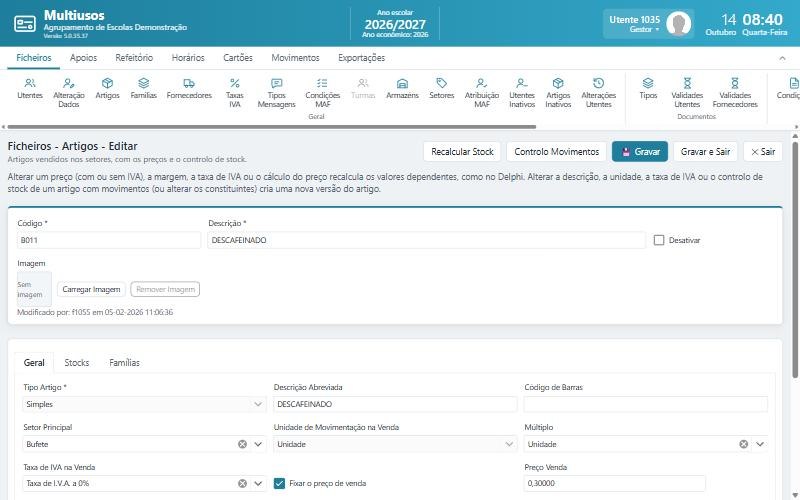This screenshot has width=800, height=500.
Task: Open the Exportações menu tab
Action: (361, 58)
